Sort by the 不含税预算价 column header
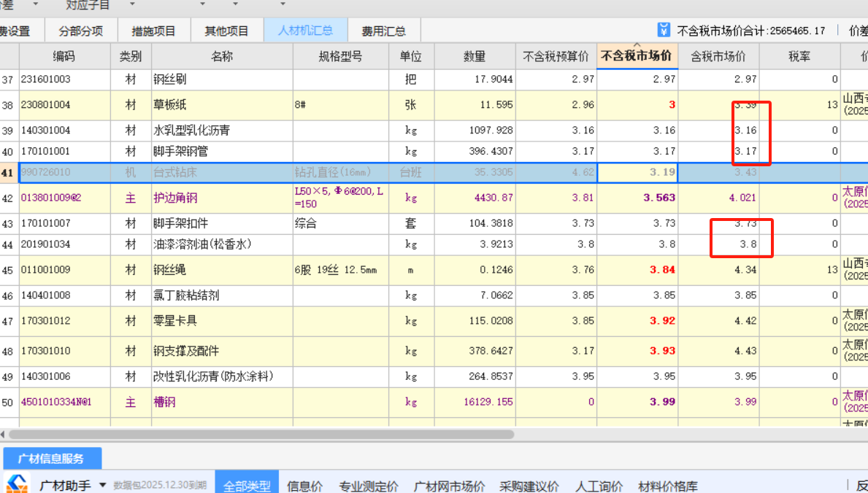 tap(556, 56)
